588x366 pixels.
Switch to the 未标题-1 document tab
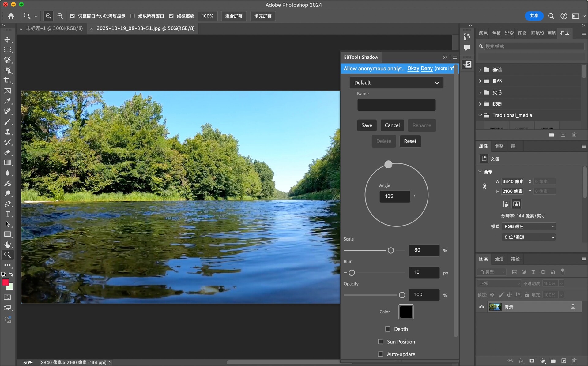54,28
